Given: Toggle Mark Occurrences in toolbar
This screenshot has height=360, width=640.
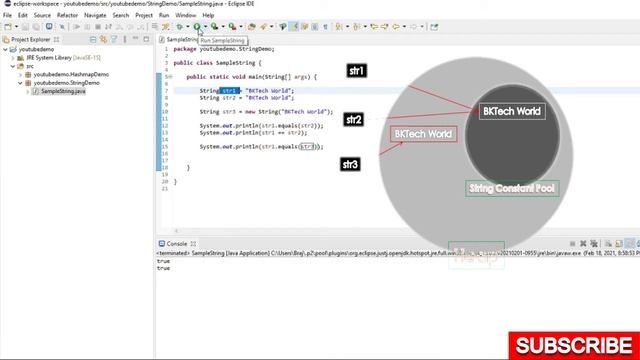Looking at the screenshot, I should pos(294,27).
